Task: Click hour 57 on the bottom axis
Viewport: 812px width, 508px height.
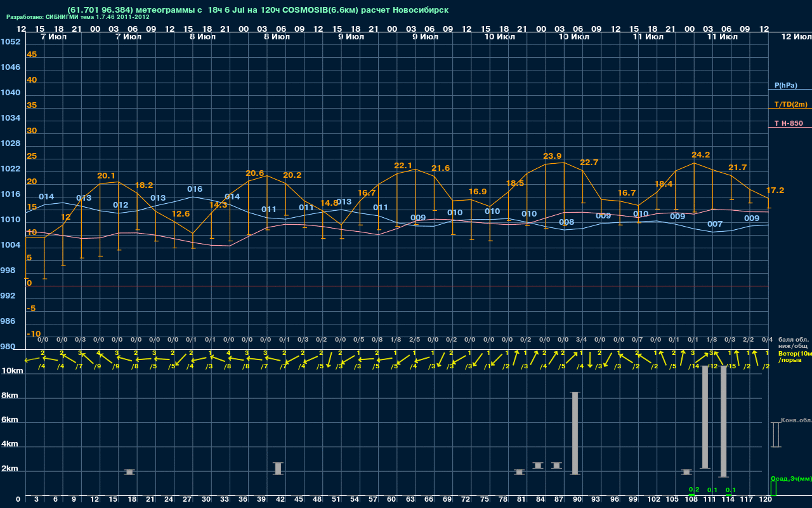Action: tap(374, 499)
